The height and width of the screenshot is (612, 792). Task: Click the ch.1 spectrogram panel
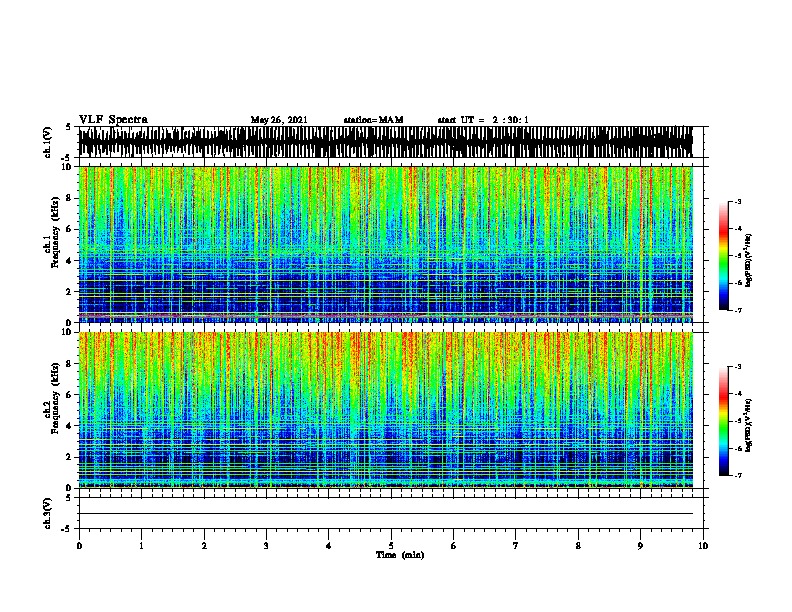tap(386, 244)
